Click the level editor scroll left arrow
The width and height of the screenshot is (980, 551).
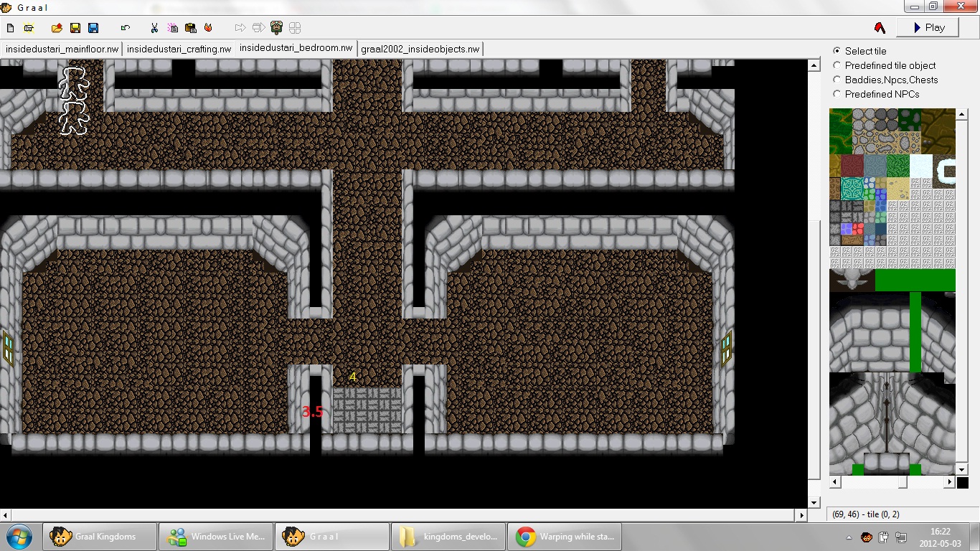pos(6,515)
